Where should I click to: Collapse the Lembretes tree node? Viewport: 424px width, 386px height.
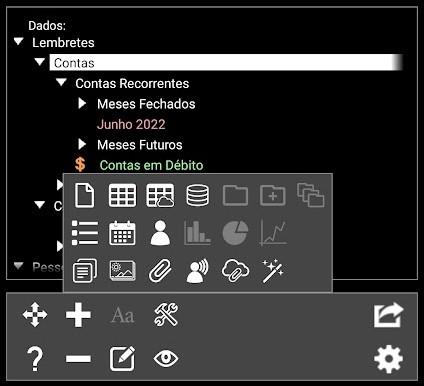pyautogui.click(x=19, y=42)
